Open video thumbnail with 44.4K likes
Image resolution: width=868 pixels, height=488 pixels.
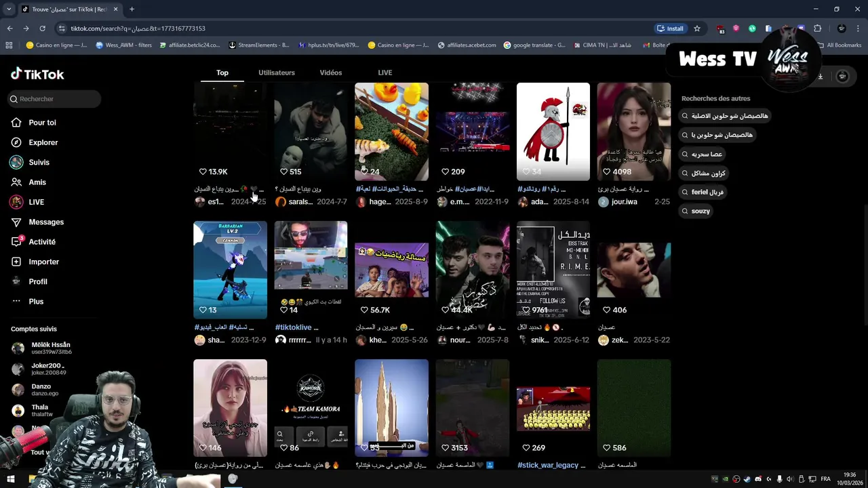(473, 270)
